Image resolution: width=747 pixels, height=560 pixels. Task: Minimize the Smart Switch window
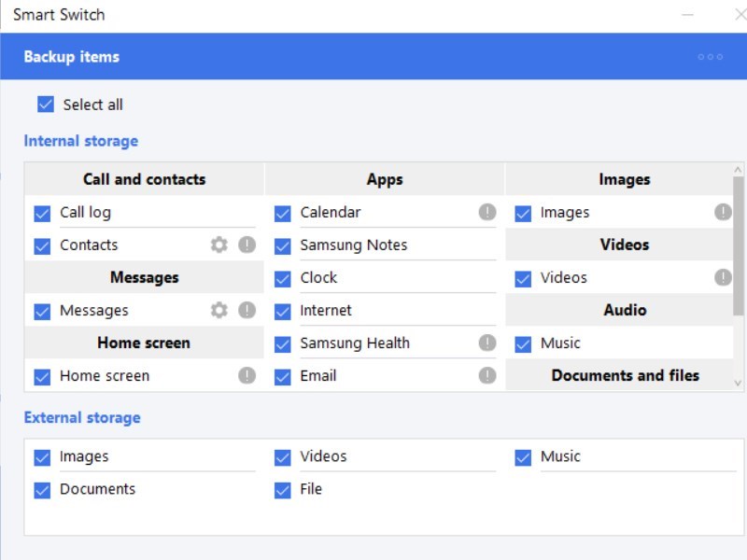click(x=688, y=15)
